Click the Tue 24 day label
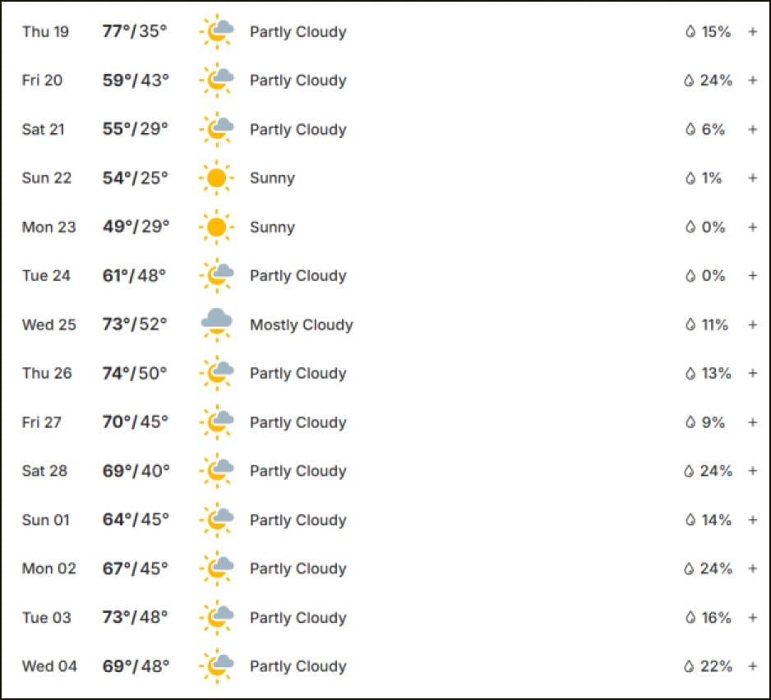The image size is (771, 700). click(46, 275)
